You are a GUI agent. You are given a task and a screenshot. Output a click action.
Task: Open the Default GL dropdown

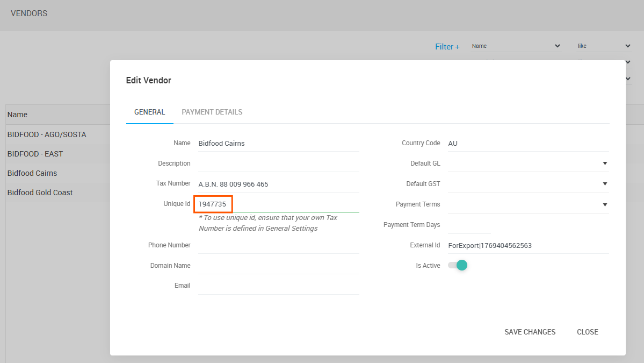[x=528, y=163]
